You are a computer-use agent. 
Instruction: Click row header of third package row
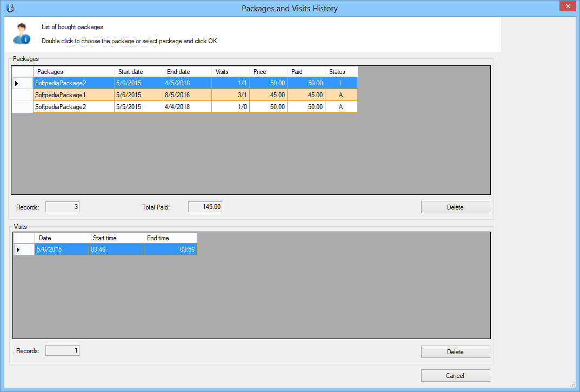(x=22, y=107)
